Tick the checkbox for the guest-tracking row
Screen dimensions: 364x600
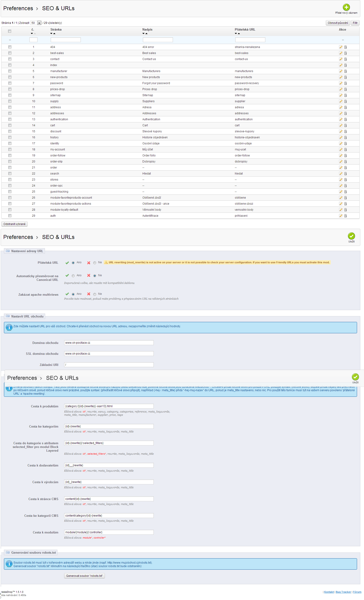pos(10,192)
